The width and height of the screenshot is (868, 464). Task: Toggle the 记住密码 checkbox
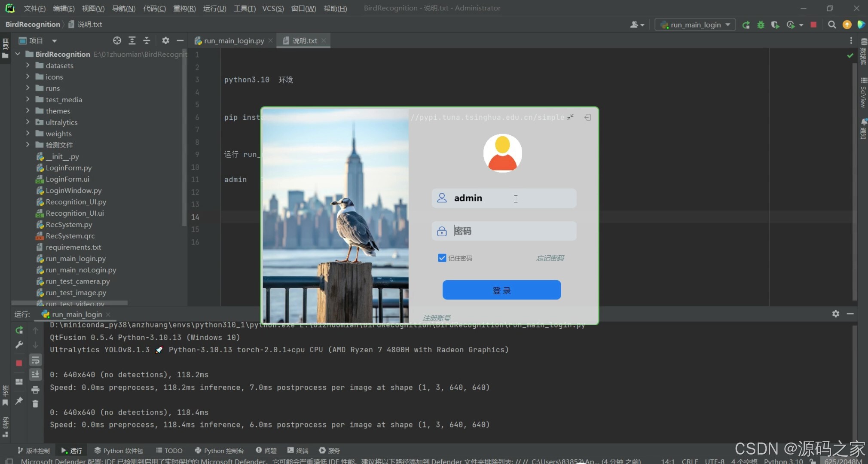(442, 258)
